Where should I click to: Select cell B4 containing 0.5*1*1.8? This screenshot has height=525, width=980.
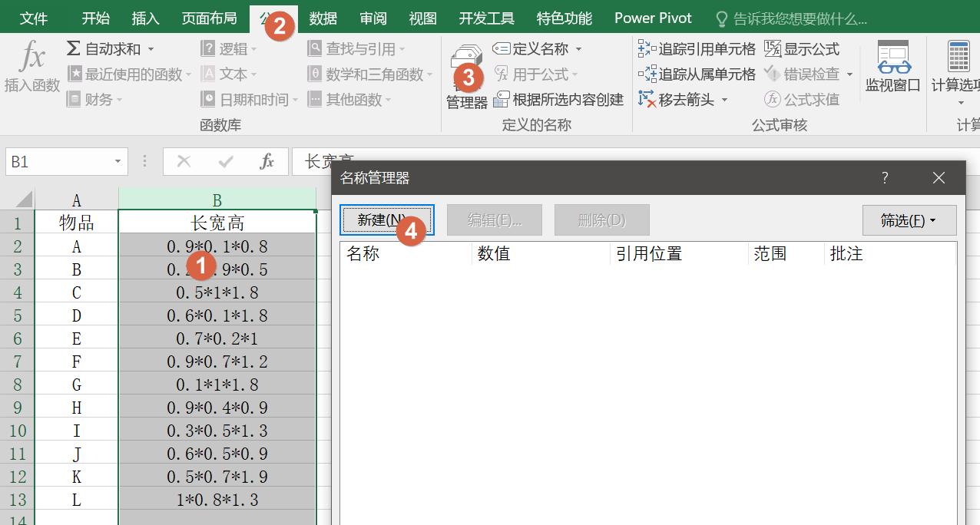[217, 293]
